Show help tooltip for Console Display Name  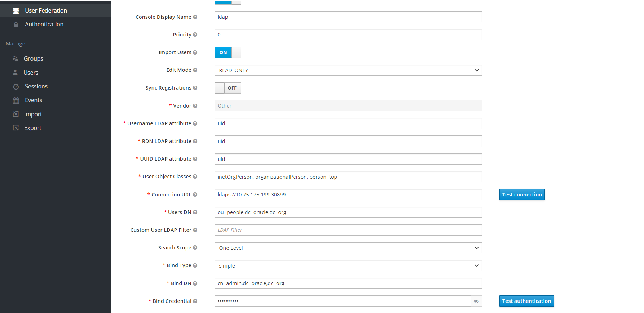(x=195, y=17)
